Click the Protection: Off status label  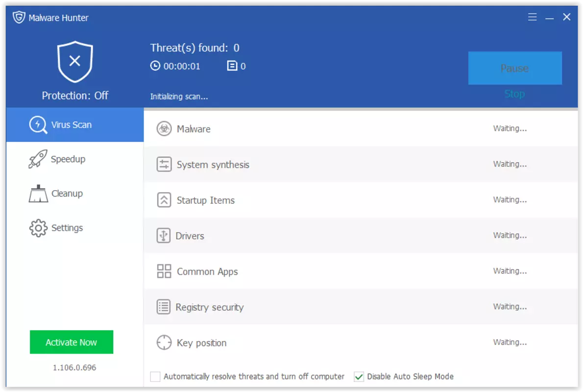click(x=75, y=96)
